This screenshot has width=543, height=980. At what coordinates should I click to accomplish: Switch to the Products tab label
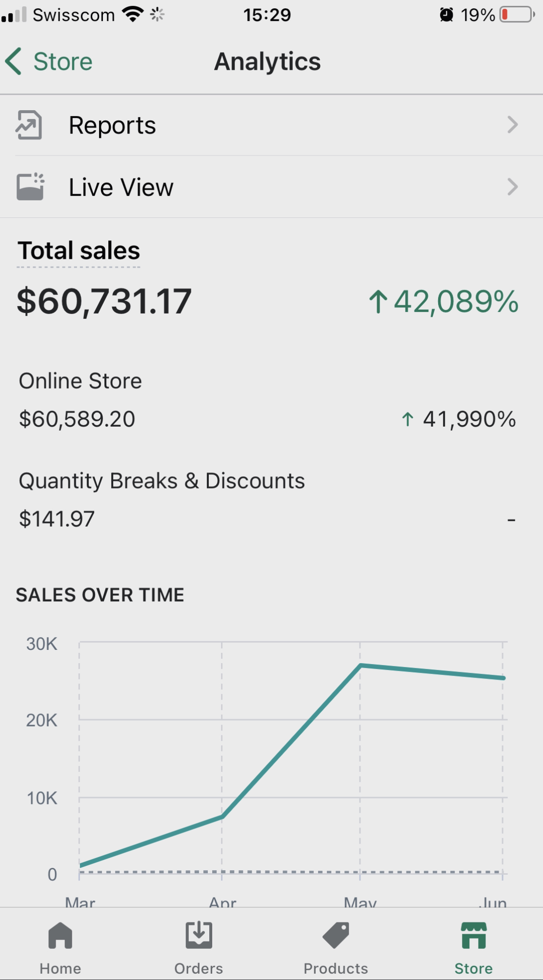tap(336, 968)
